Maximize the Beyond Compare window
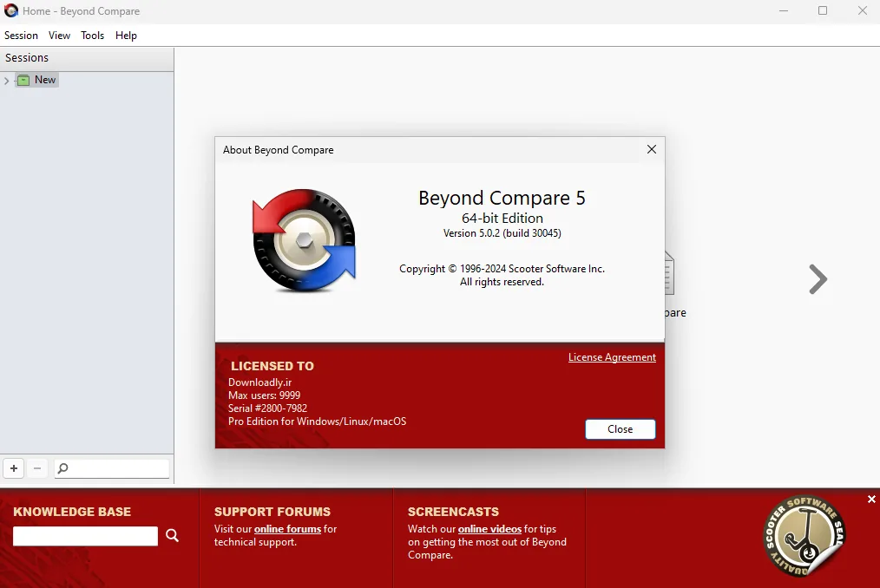Viewport: 880px width, 588px height. (823, 10)
